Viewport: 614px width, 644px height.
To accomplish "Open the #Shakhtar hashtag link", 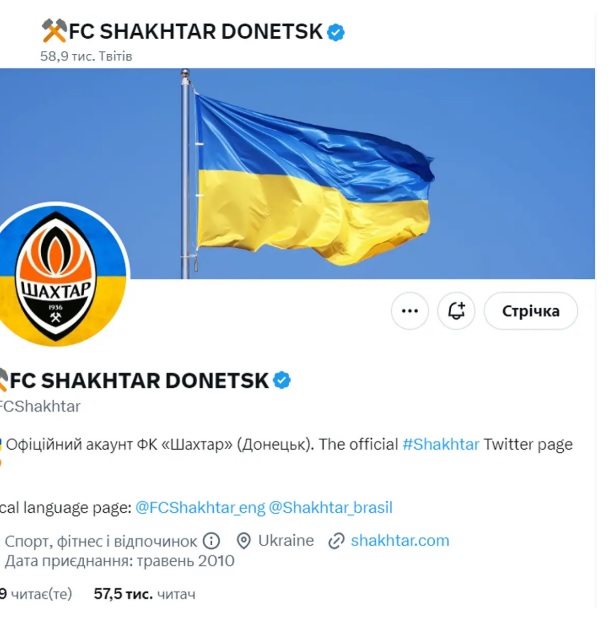I will (x=441, y=444).
